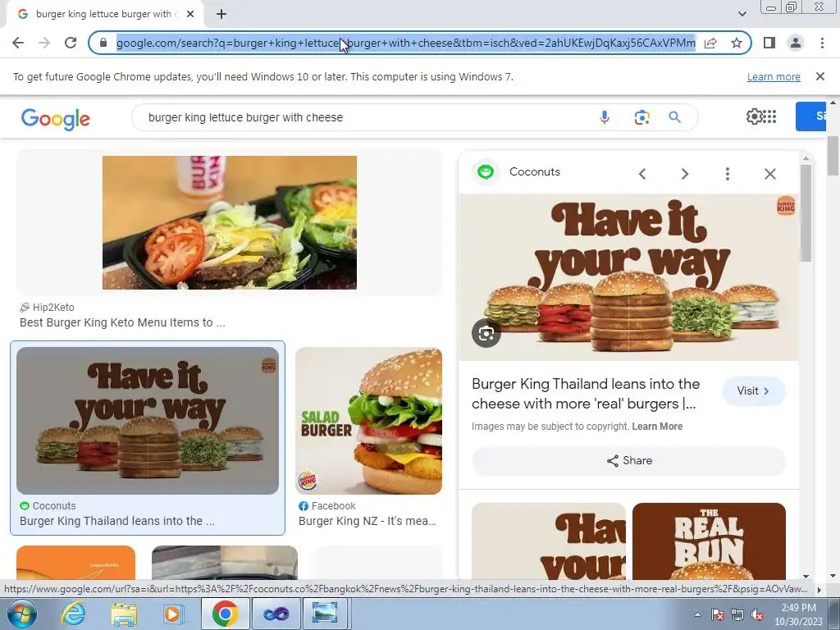The height and width of the screenshot is (630, 840).
Task: Show hidden system tray icons
Action: pyautogui.click(x=697, y=614)
